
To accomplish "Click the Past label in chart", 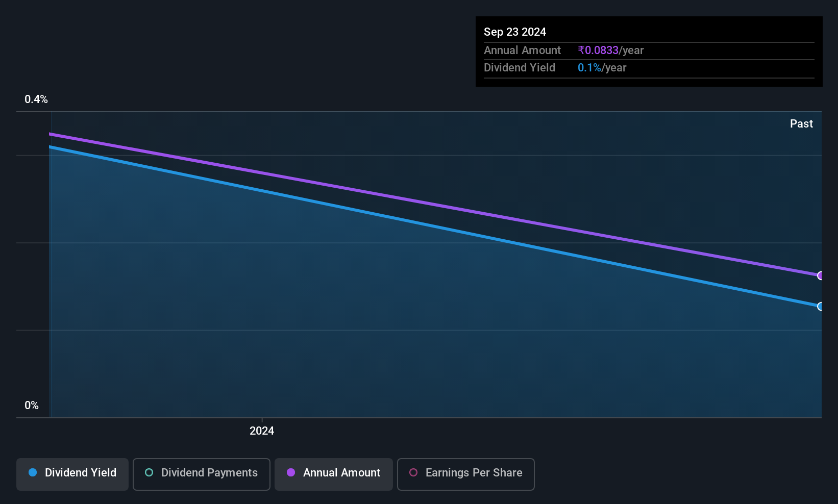I will tap(801, 123).
